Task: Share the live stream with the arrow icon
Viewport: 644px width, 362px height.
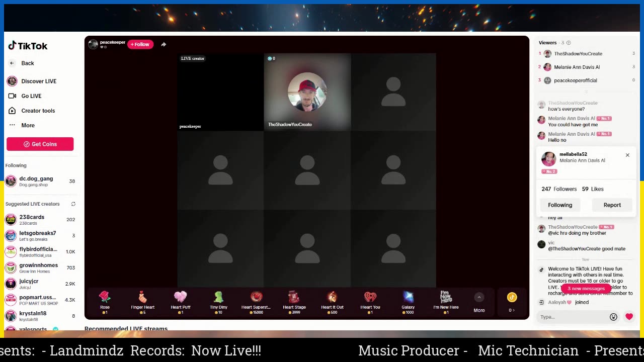Action: tap(164, 44)
